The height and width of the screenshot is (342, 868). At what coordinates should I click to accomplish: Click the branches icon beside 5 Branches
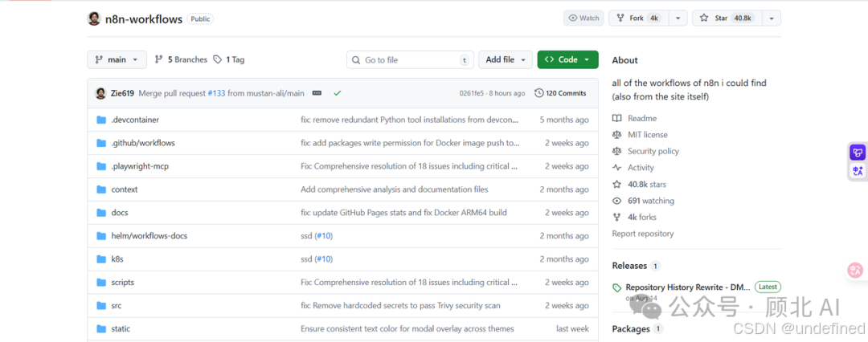pyautogui.click(x=159, y=59)
